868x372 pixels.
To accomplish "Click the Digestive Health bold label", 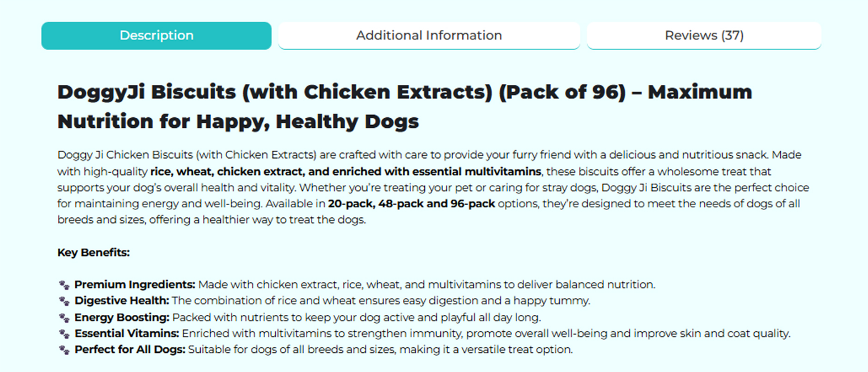I will (x=122, y=301).
